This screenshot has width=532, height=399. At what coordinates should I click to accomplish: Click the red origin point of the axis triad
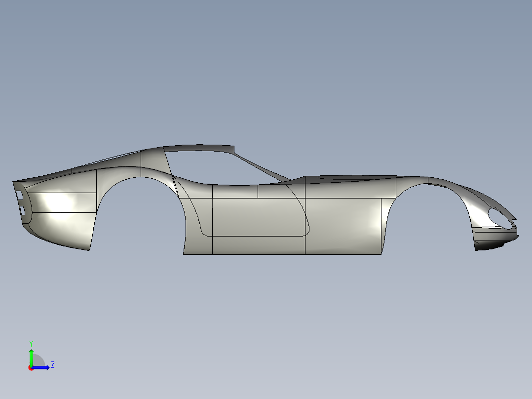31,368
